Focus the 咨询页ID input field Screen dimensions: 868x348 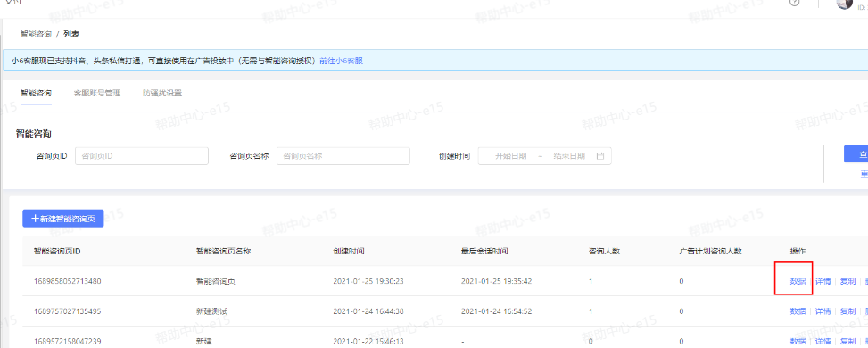pyautogui.click(x=142, y=156)
